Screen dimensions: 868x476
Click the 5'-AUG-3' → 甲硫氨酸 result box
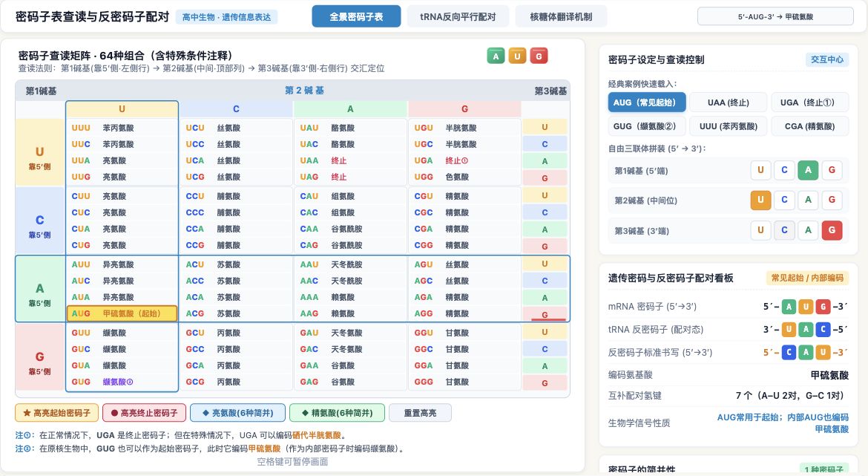click(x=775, y=16)
